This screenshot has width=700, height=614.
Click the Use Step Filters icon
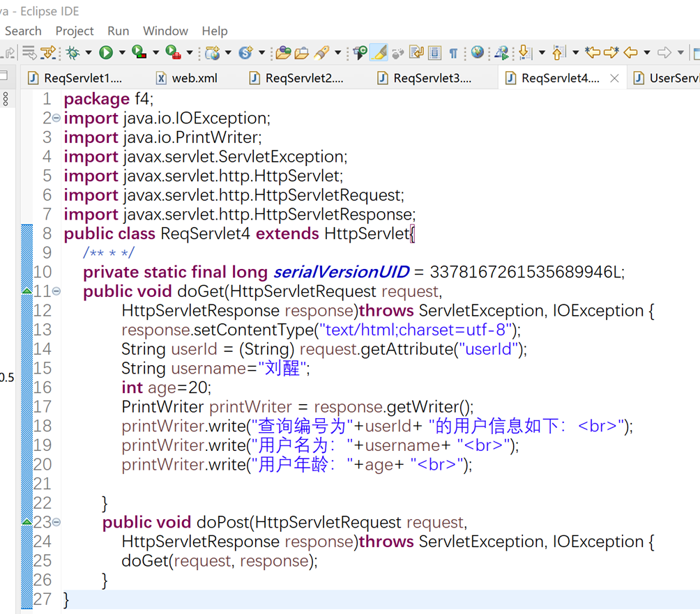coord(48,53)
